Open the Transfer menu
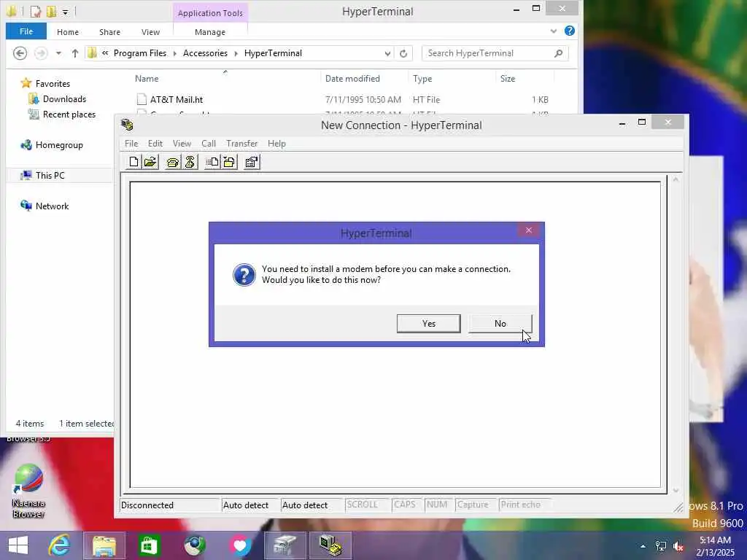 click(x=241, y=144)
